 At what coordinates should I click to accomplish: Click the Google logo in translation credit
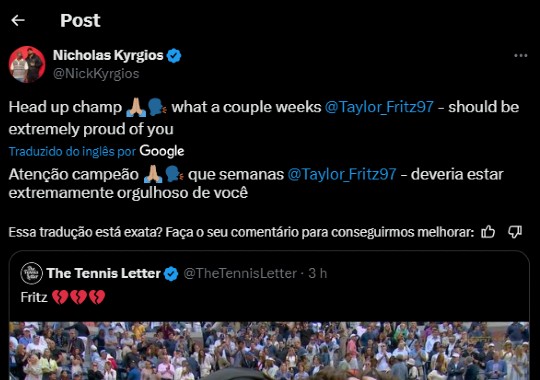click(162, 151)
